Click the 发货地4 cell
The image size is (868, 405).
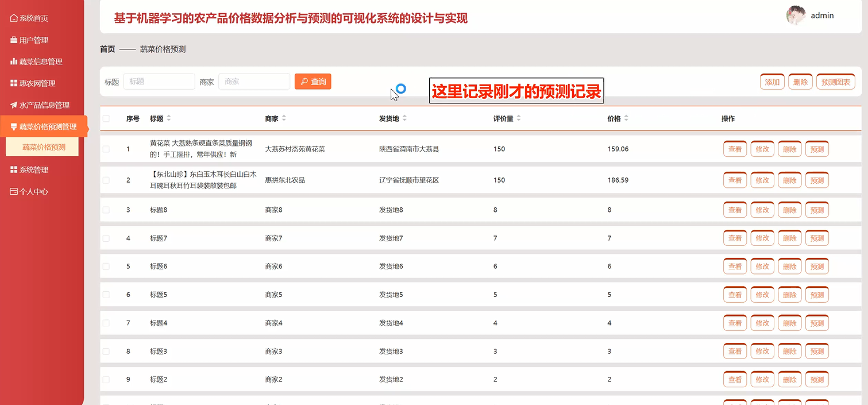point(391,323)
